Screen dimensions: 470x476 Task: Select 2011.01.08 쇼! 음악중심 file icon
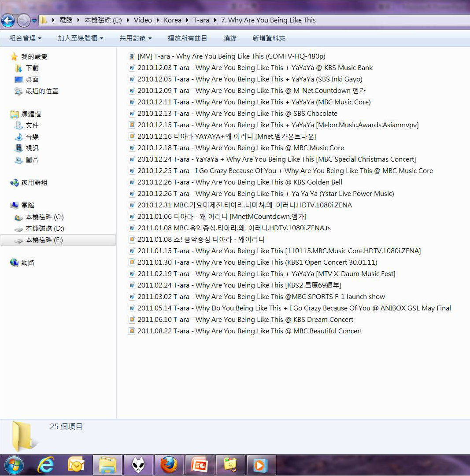(132, 240)
